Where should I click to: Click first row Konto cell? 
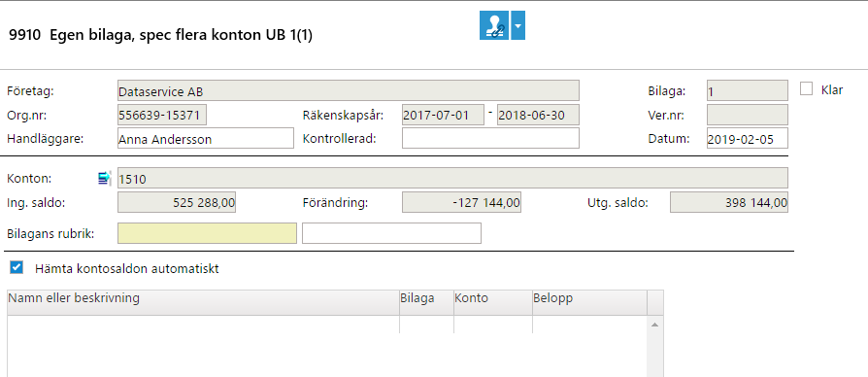point(492,325)
